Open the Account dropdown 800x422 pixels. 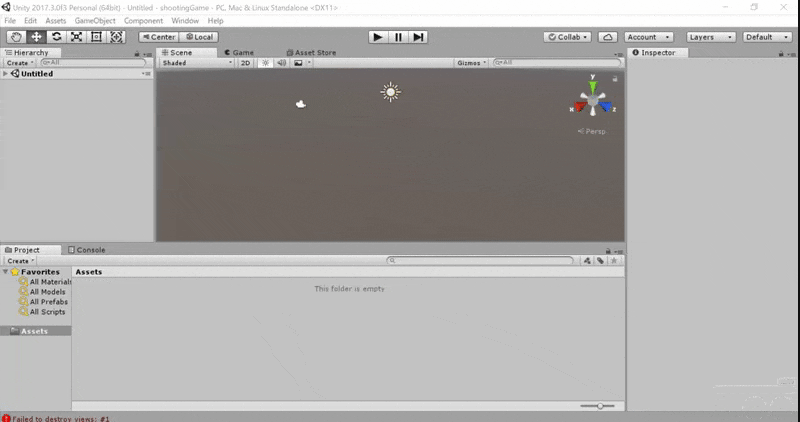[648, 37]
